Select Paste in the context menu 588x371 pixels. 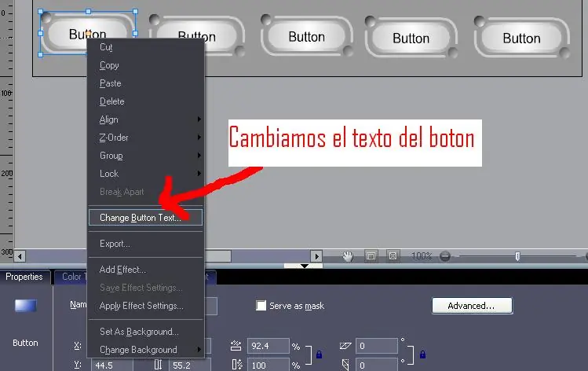pos(147,83)
